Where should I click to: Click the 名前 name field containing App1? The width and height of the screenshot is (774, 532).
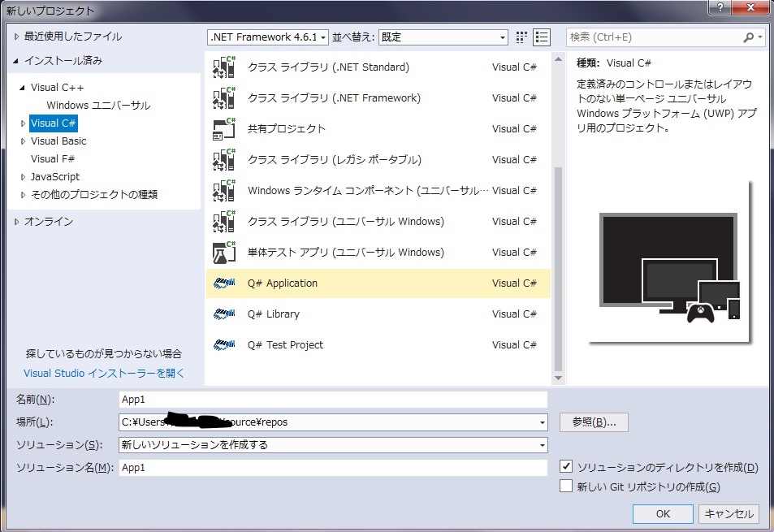(x=333, y=400)
